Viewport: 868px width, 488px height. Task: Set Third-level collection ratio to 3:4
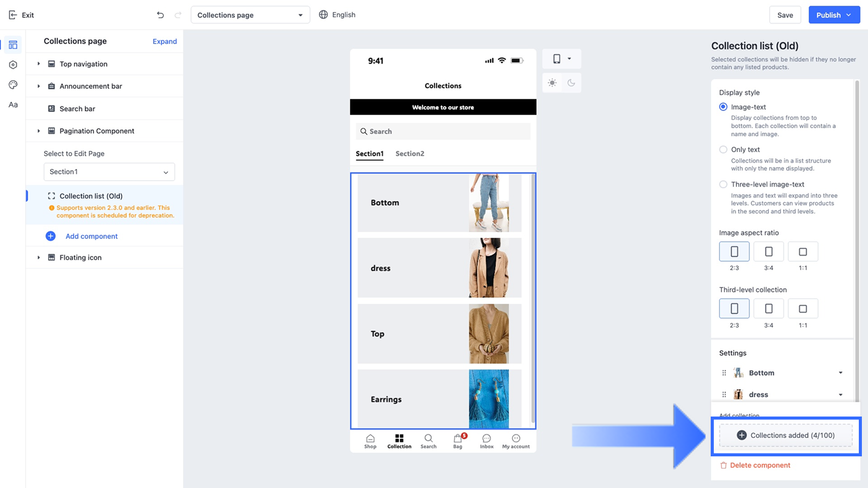coord(768,308)
